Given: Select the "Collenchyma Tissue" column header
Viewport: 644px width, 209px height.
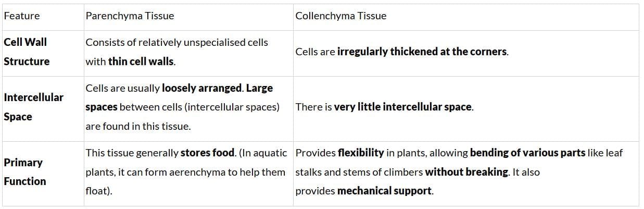Looking at the screenshot, I should pyautogui.click(x=340, y=16).
